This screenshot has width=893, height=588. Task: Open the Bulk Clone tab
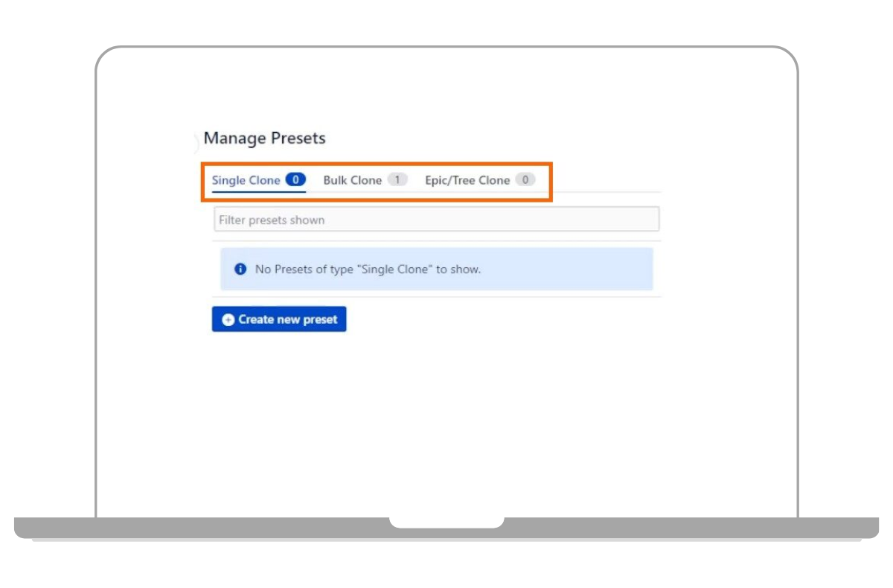click(352, 180)
